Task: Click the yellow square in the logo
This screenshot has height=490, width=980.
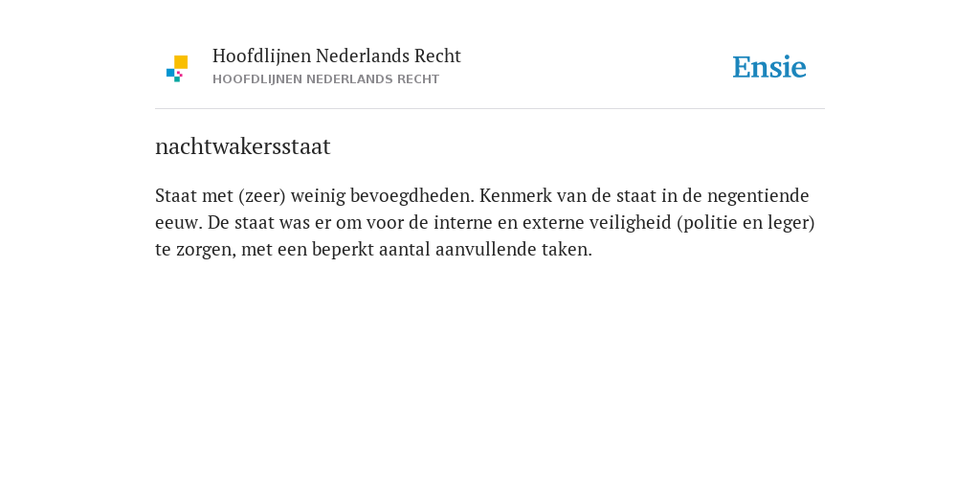Action: point(181,61)
